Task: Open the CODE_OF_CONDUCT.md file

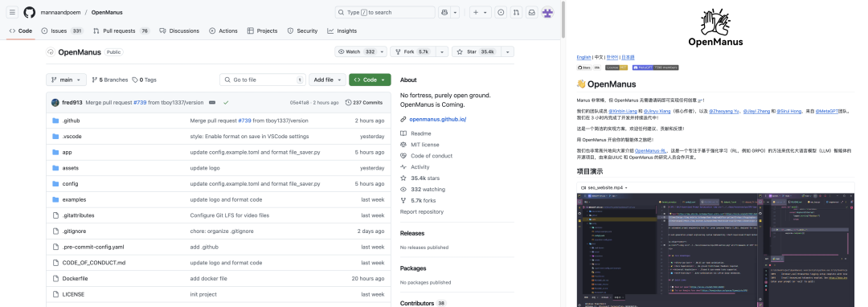Action: pos(94,263)
